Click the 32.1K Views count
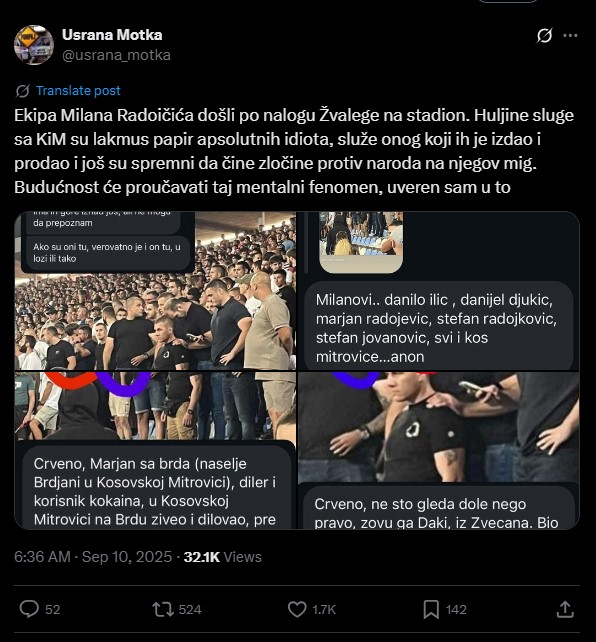 coord(223,557)
